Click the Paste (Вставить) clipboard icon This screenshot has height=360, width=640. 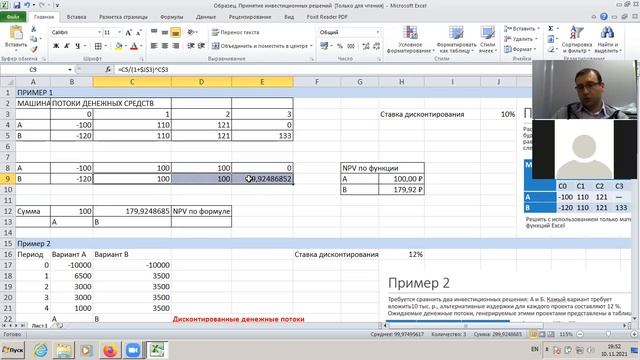pos(16,33)
